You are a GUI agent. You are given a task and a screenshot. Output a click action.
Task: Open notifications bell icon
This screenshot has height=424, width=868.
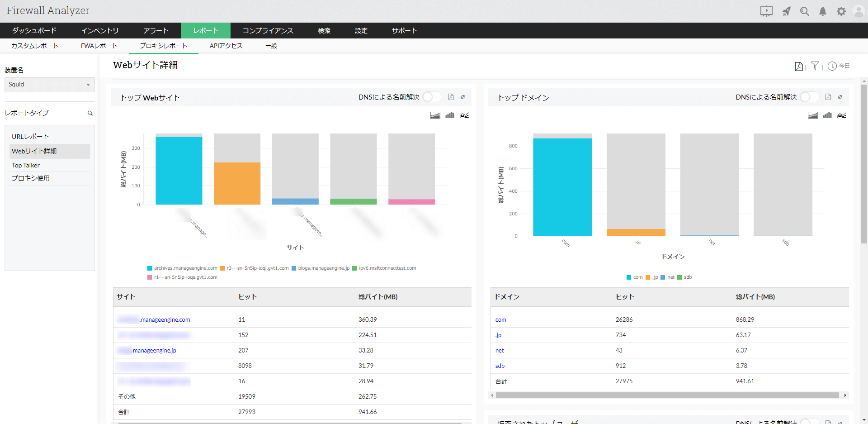pyautogui.click(x=823, y=11)
